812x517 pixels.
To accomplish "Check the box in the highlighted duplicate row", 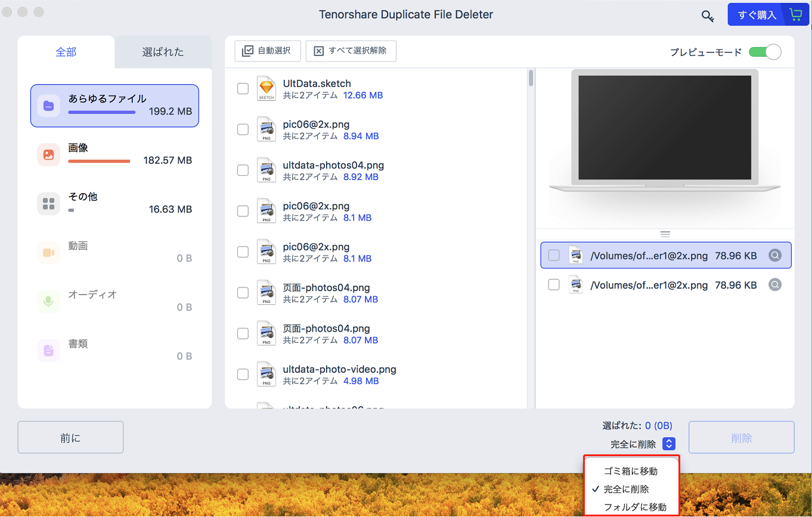I will (554, 255).
